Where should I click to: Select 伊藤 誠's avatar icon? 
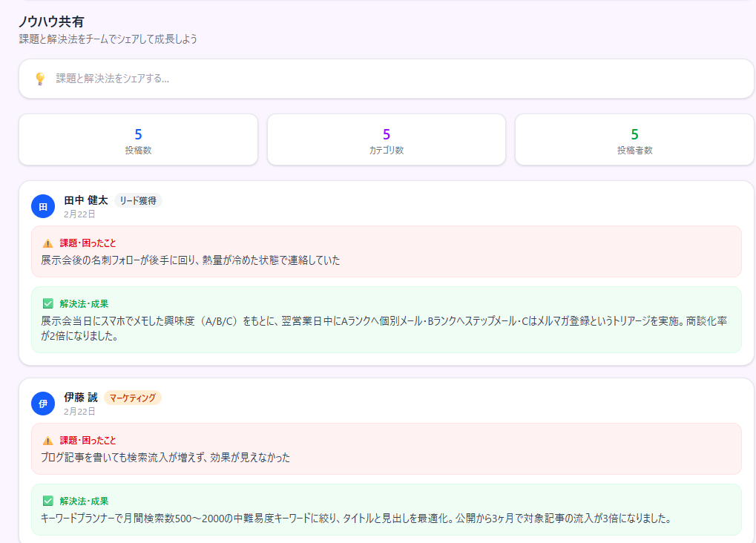tap(43, 403)
